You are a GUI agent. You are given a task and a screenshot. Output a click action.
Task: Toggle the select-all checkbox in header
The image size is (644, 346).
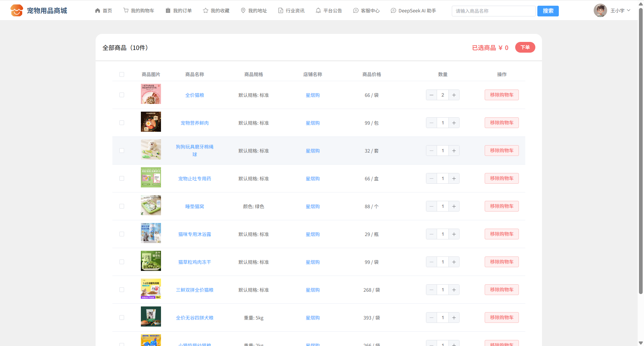coord(122,74)
